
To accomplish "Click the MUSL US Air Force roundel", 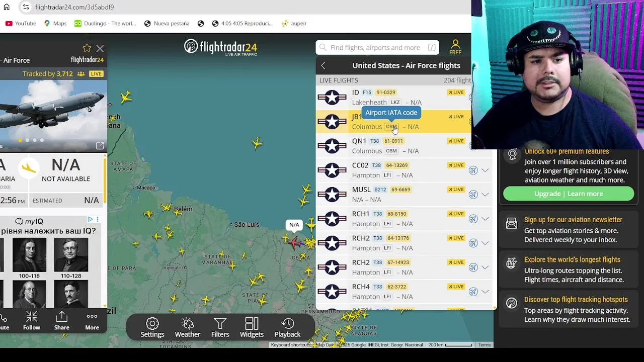I will (x=332, y=195).
